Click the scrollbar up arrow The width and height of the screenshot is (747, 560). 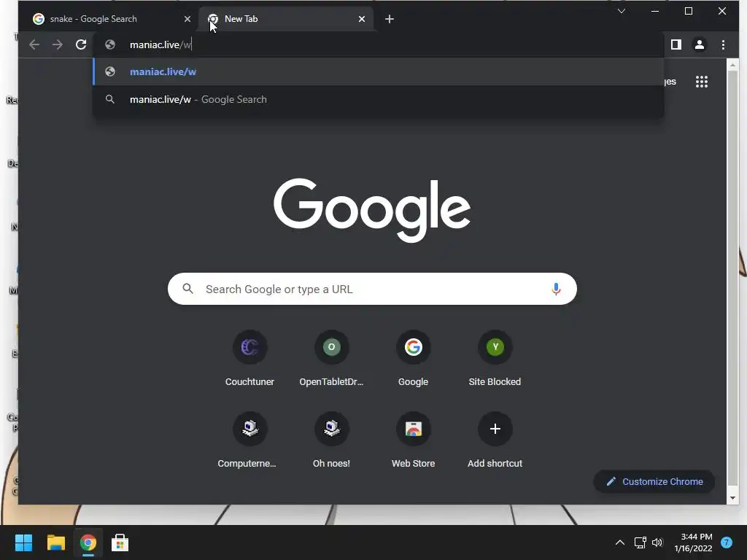point(732,64)
